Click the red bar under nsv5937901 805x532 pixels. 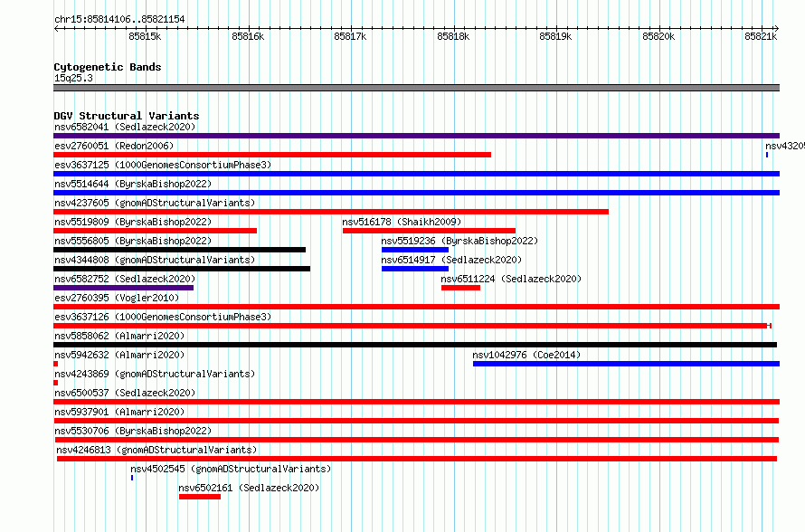(416, 421)
